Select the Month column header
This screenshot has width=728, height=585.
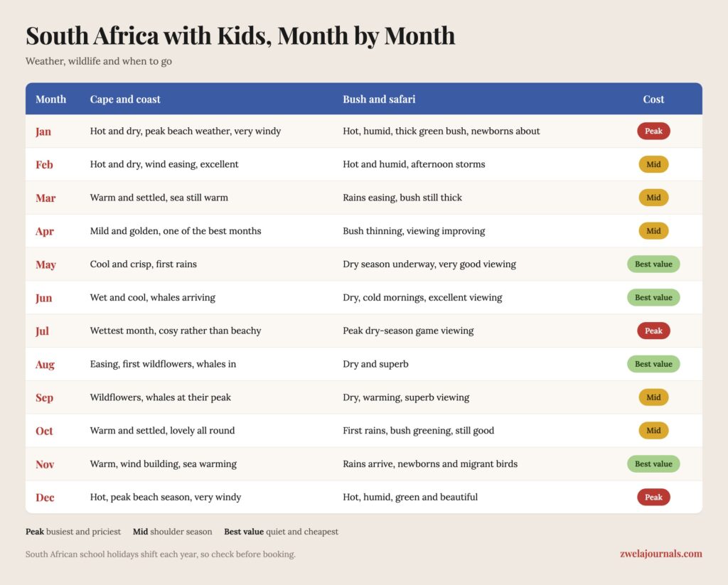coord(50,100)
